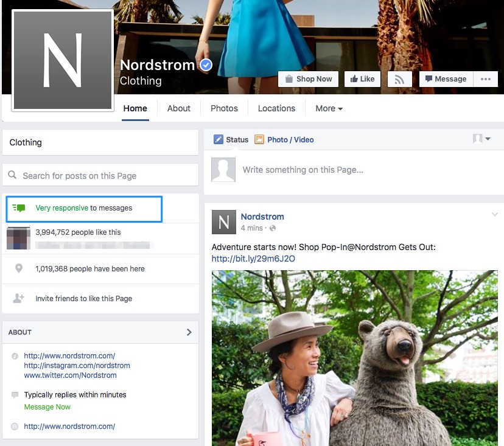Click the location pin icon beside visits
504x446 pixels.
(x=19, y=268)
